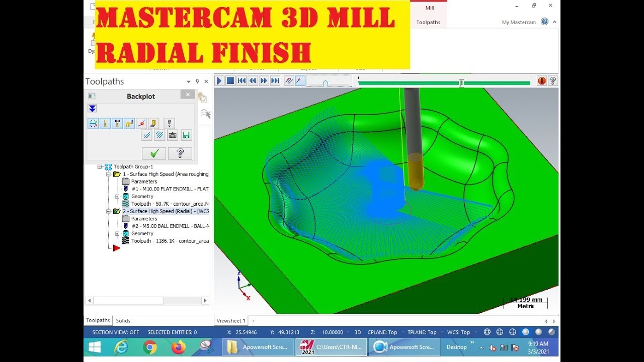Click red insert arrow in operations tree
Screen dimensions: 644x362
pyautogui.click(x=116, y=248)
